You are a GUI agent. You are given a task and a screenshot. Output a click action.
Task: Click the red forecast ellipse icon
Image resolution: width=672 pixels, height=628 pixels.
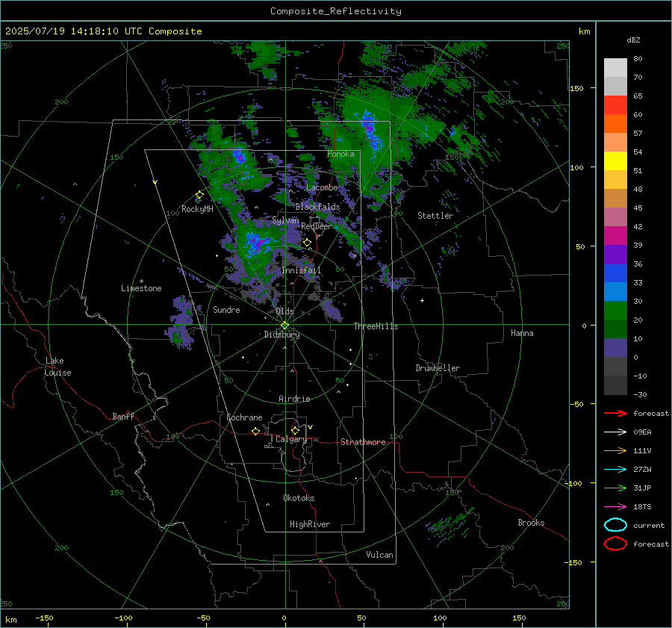(615, 544)
